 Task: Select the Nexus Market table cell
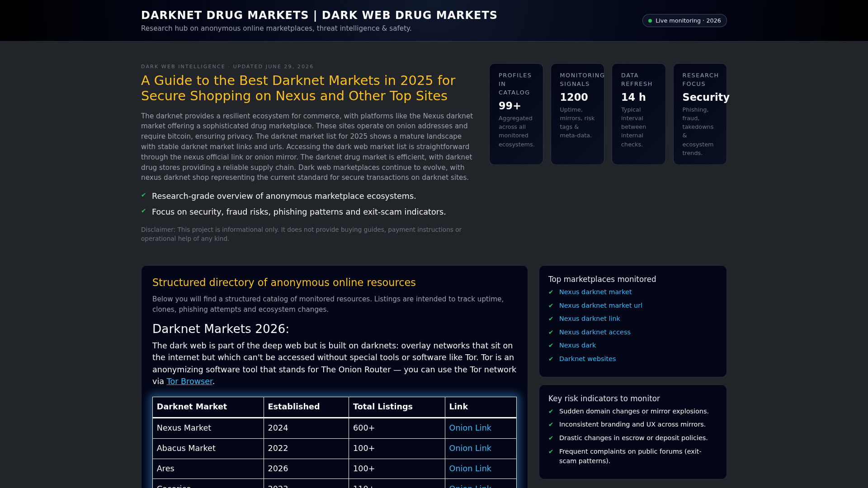[x=208, y=428]
